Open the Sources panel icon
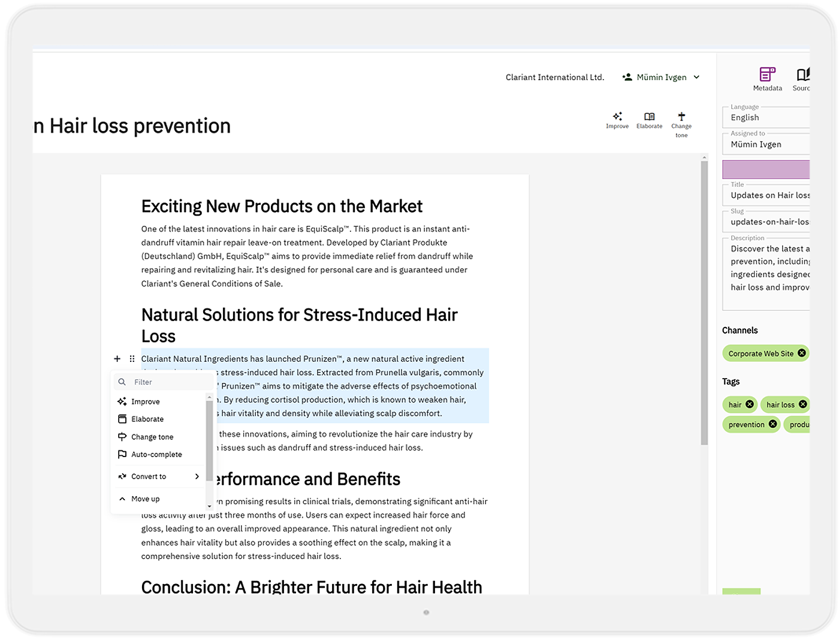The width and height of the screenshot is (839, 644). coord(803,74)
